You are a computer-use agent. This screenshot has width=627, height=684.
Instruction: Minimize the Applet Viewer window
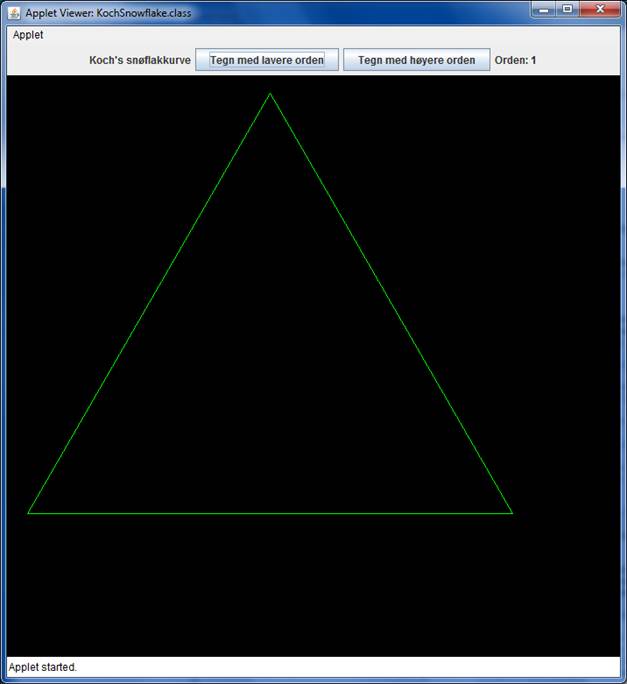(x=544, y=9)
